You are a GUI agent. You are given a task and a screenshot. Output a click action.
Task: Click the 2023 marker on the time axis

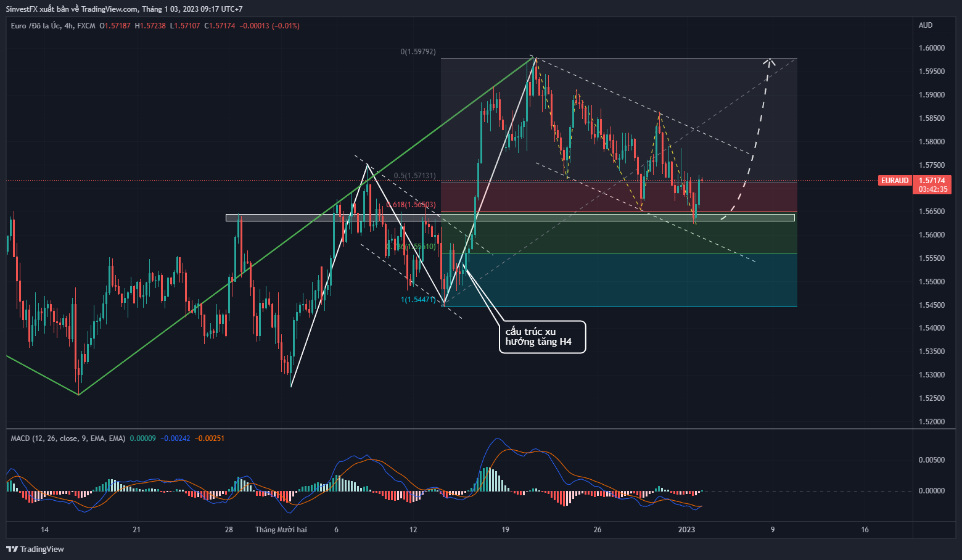click(x=686, y=530)
